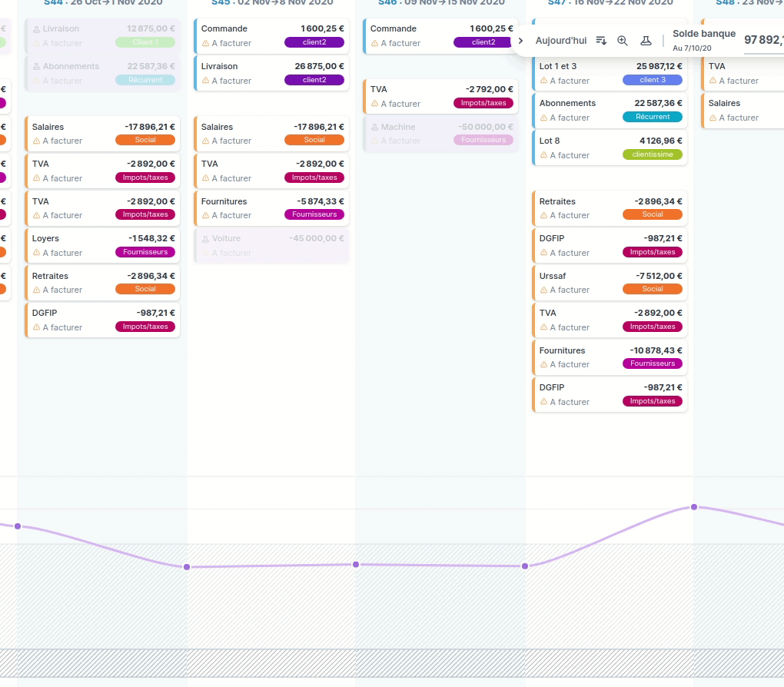Click the clientissime tag on Lot 8
784x687 pixels.
pyautogui.click(x=653, y=154)
